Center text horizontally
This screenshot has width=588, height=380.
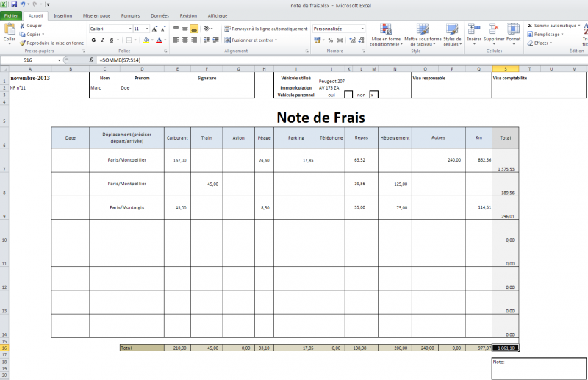pos(185,40)
